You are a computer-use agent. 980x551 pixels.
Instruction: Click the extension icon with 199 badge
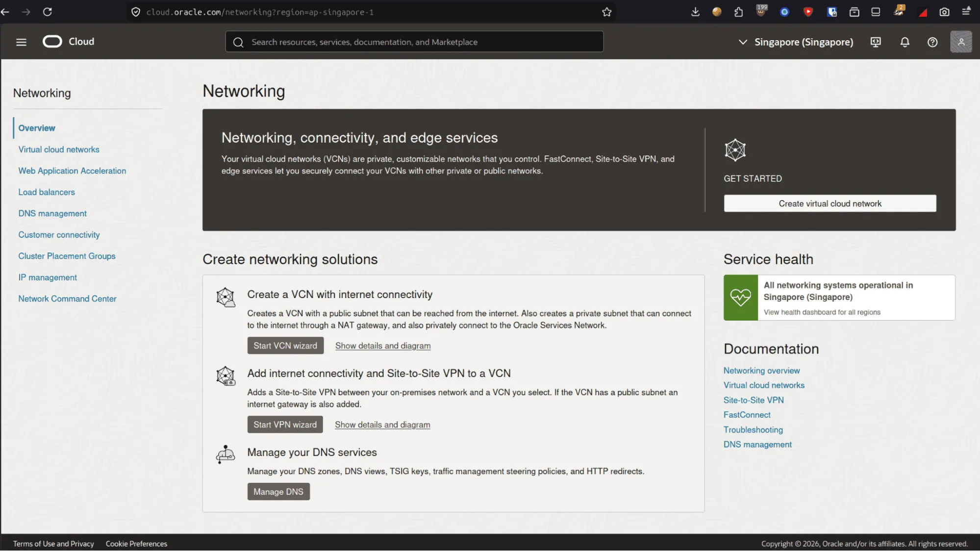click(x=761, y=11)
